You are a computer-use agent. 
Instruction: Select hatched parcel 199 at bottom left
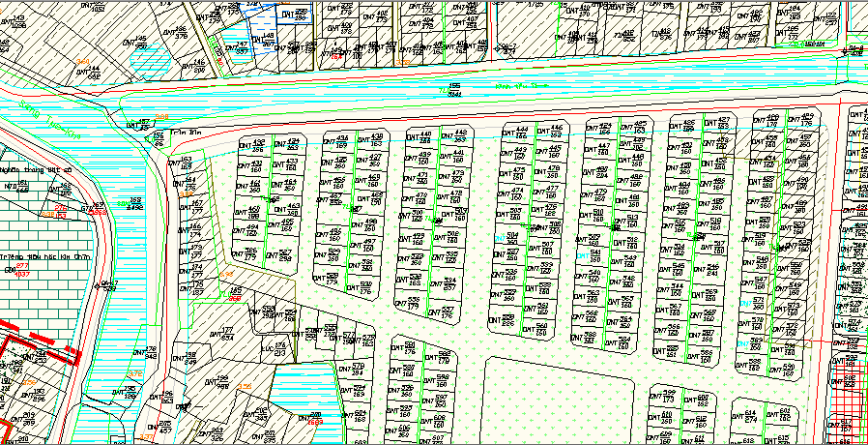click(x=221, y=382)
